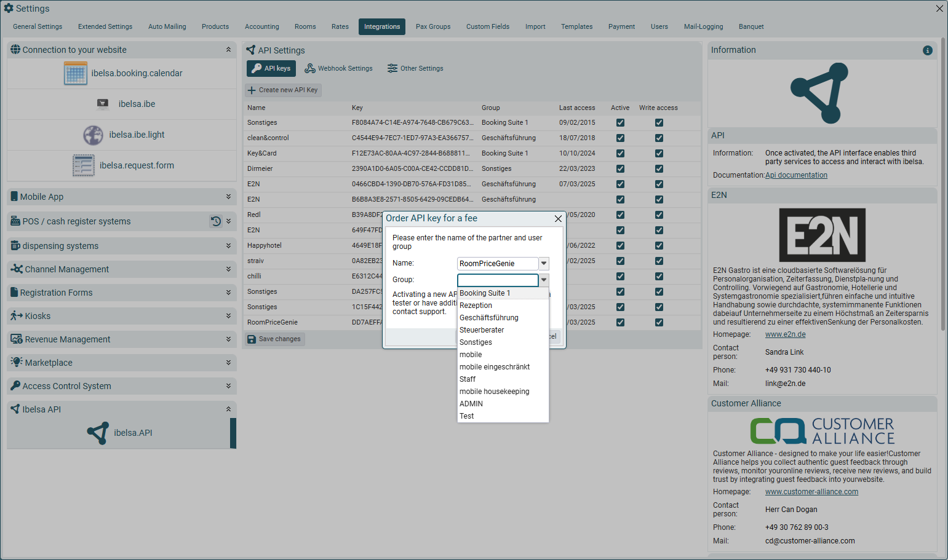The width and height of the screenshot is (948, 560).
Task: Click the Save changes disk icon
Action: (x=252, y=339)
